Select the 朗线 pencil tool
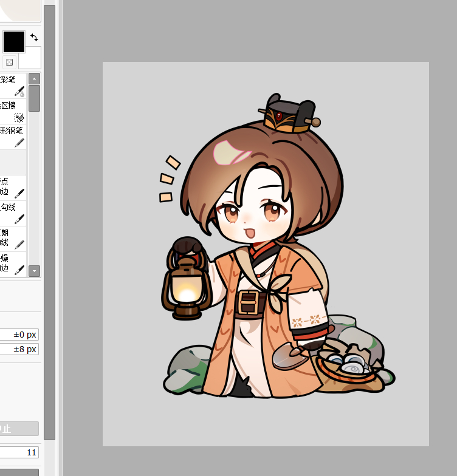Screen dimensions: 457x476 13,239
